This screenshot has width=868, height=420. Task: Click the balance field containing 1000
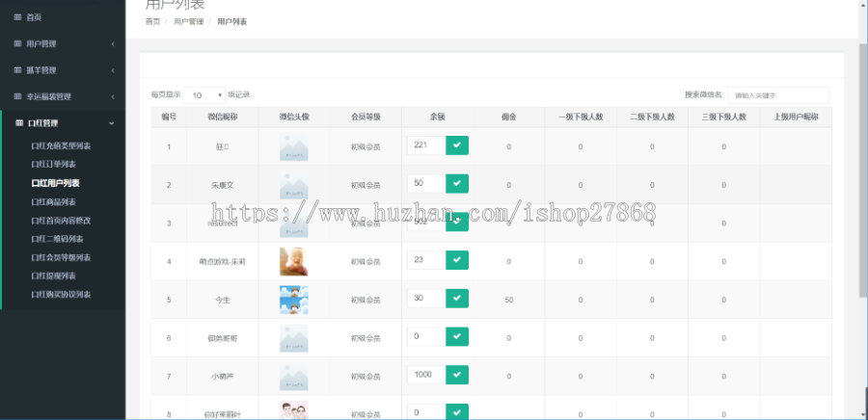click(426, 375)
